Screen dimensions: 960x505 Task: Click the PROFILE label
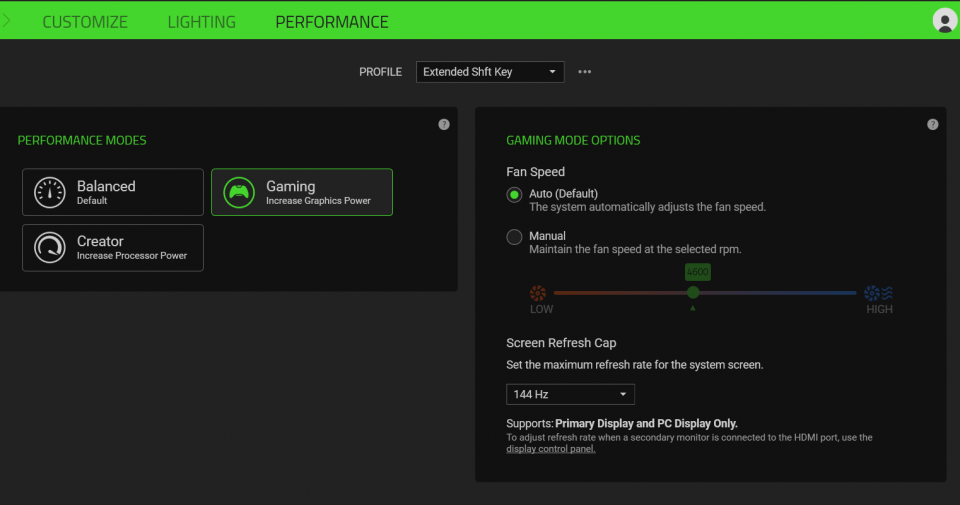380,72
